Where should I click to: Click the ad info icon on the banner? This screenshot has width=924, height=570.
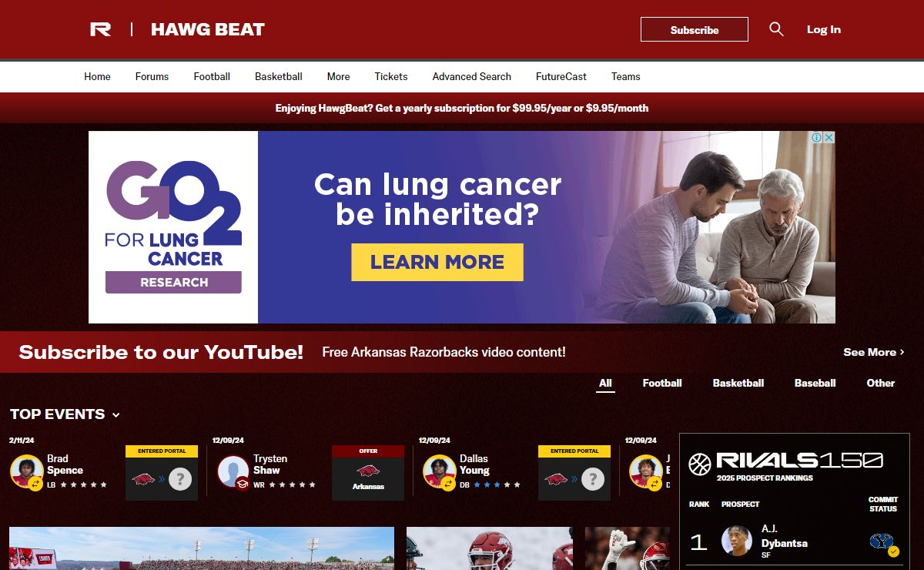click(817, 137)
